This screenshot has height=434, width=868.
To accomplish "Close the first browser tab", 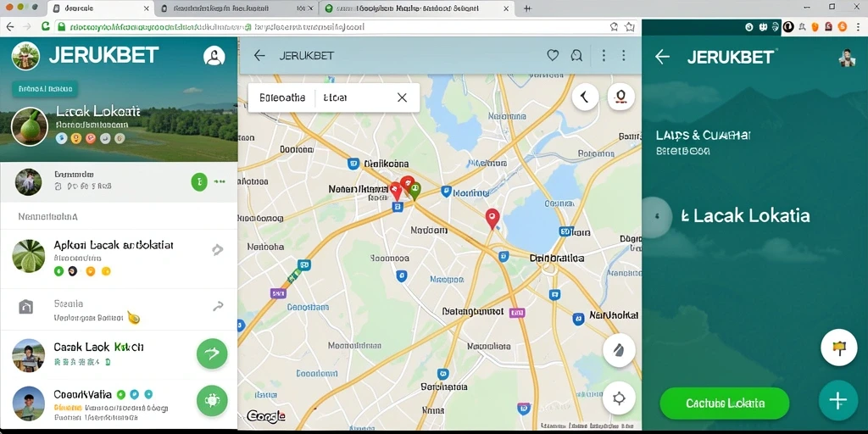I will tap(146, 8).
